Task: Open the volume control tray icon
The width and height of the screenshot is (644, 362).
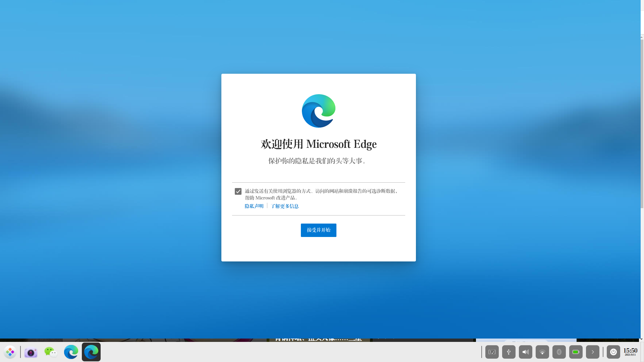Action: point(526,352)
